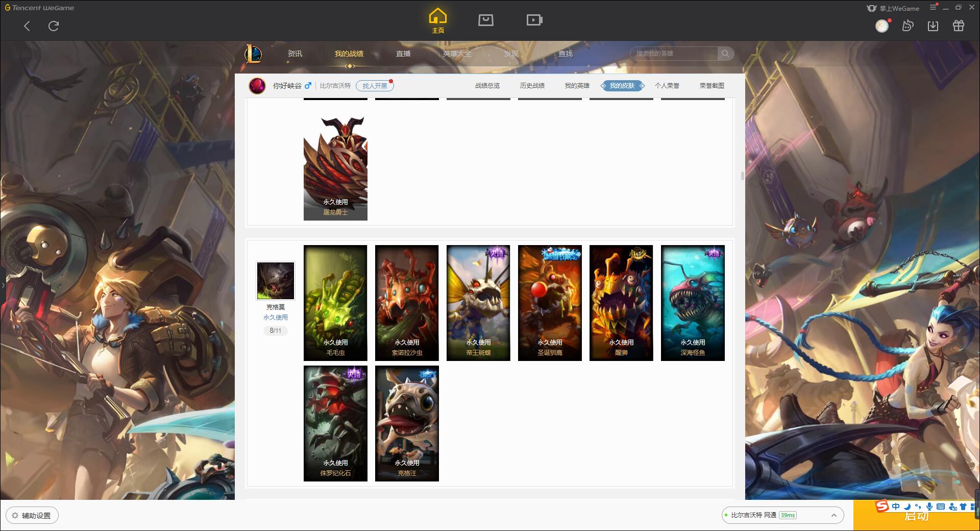The image size is (980, 531).
Task: Toggle Sogou 中 Chinese input mode
Action: coord(896,506)
